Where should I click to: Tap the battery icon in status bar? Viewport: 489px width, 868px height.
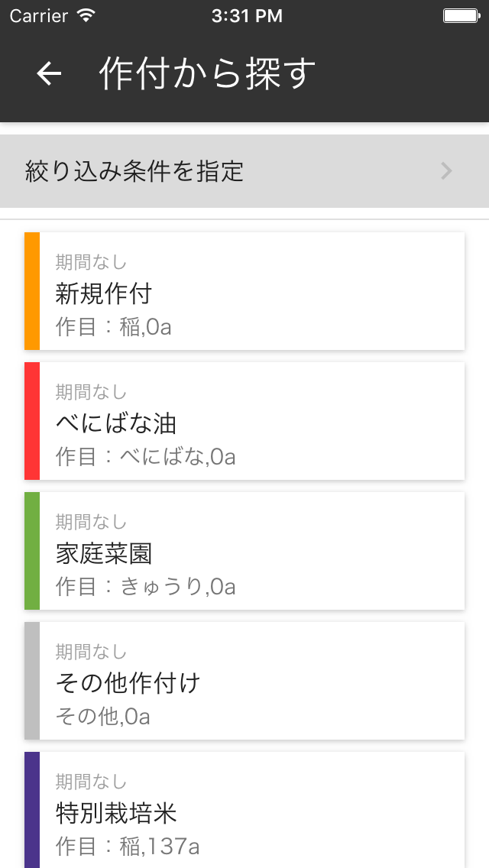click(461, 15)
